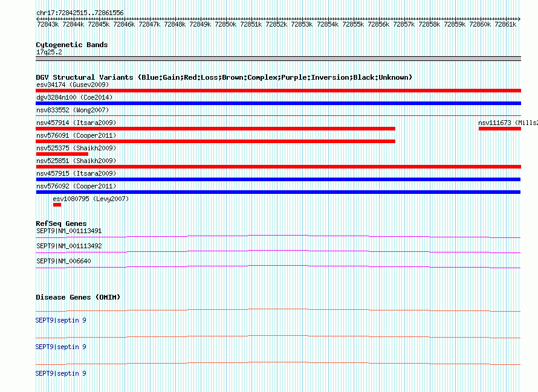Image resolution: width=538 pixels, height=392 pixels.
Task: Click the RefSeq Genes track title
Action: [x=61, y=223]
